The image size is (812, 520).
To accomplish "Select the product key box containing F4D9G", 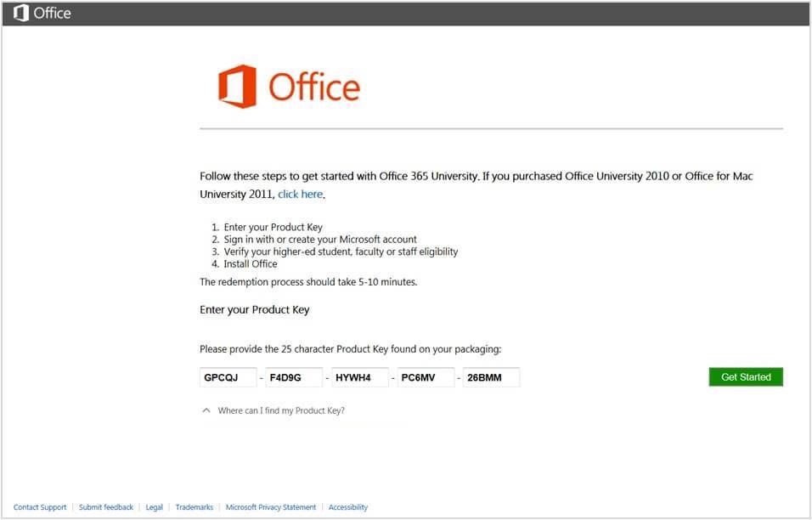I will pos(293,376).
